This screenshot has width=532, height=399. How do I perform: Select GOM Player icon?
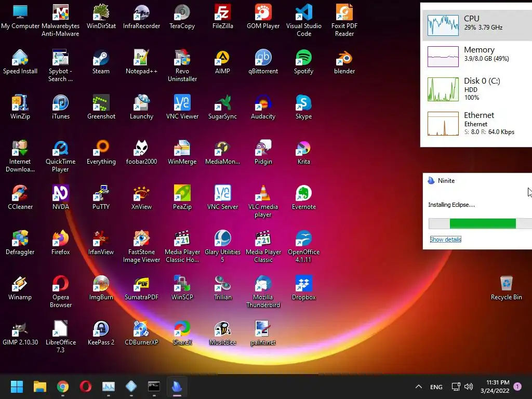263,17
